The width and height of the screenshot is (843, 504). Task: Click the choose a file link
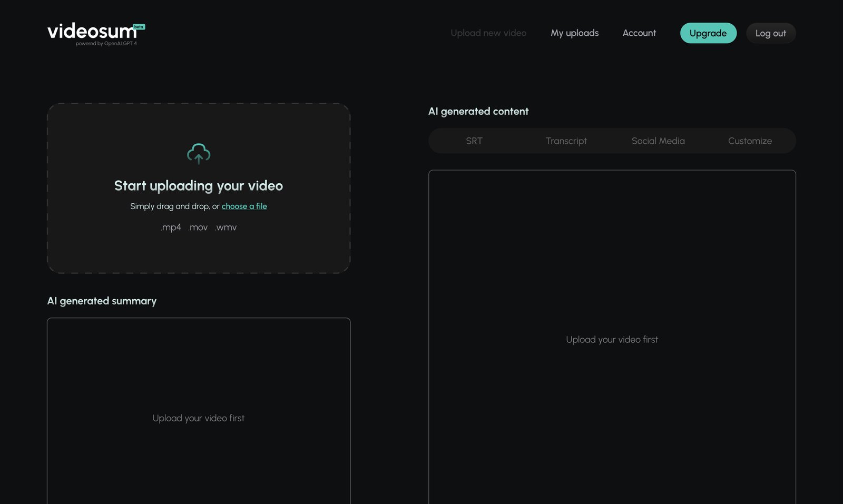click(x=244, y=206)
